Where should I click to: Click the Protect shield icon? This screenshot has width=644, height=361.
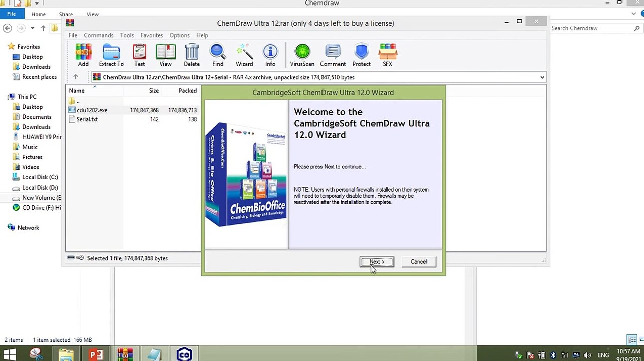point(361,55)
